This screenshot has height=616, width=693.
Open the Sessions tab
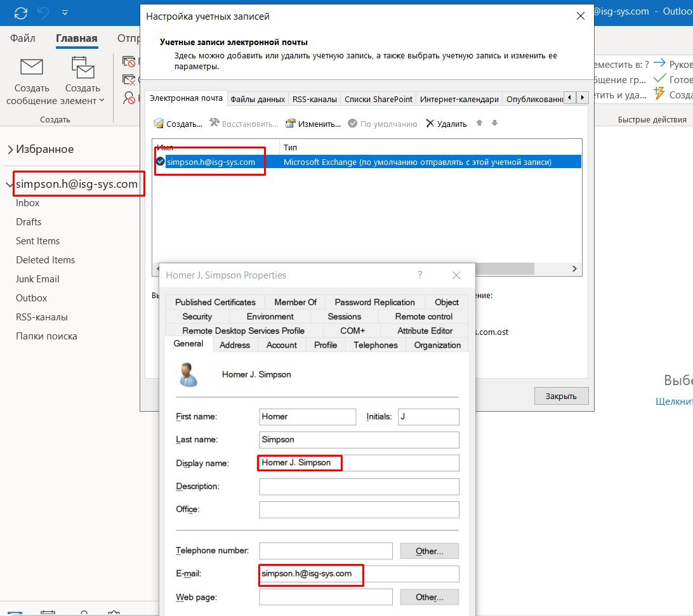(x=345, y=317)
